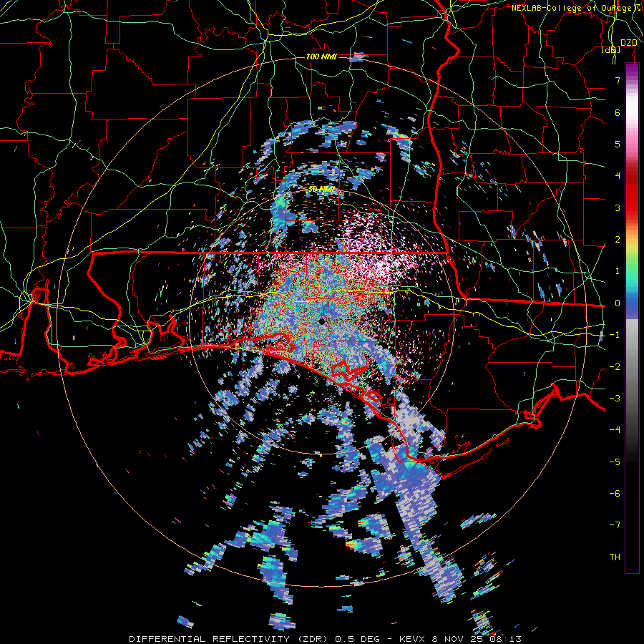Click the -2 value on the color scale
This screenshot has height=644, width=644.
[615, 367]
